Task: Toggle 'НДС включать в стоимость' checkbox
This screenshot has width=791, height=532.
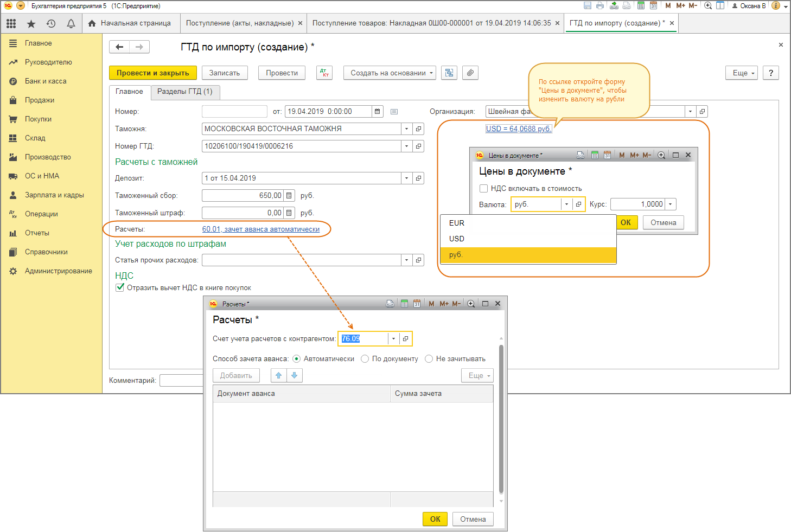Action: [x=483, y=188]
